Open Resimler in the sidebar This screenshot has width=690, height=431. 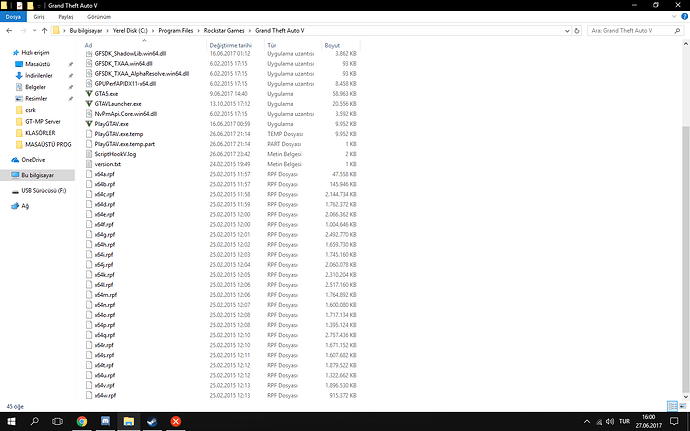click(x=36, y=99)
